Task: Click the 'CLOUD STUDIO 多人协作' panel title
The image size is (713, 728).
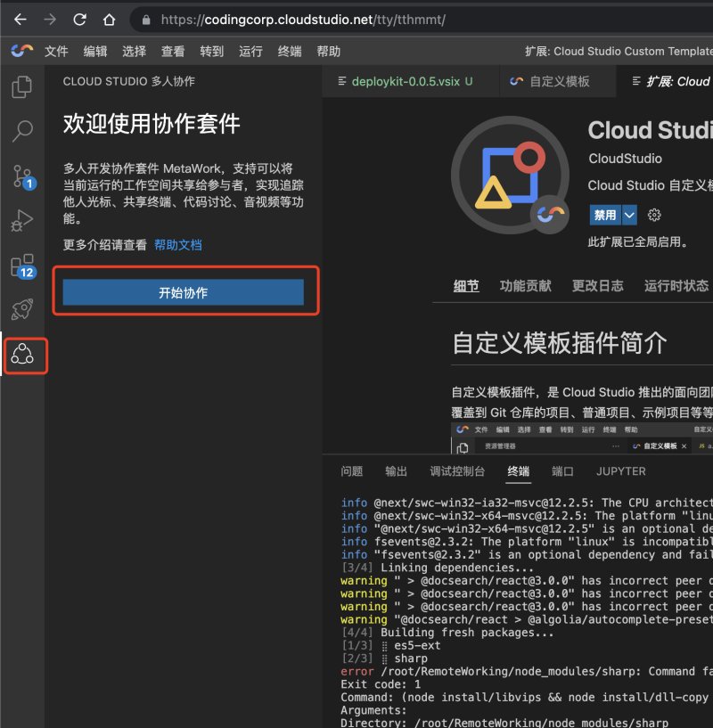Action: [x=128, y=81]
